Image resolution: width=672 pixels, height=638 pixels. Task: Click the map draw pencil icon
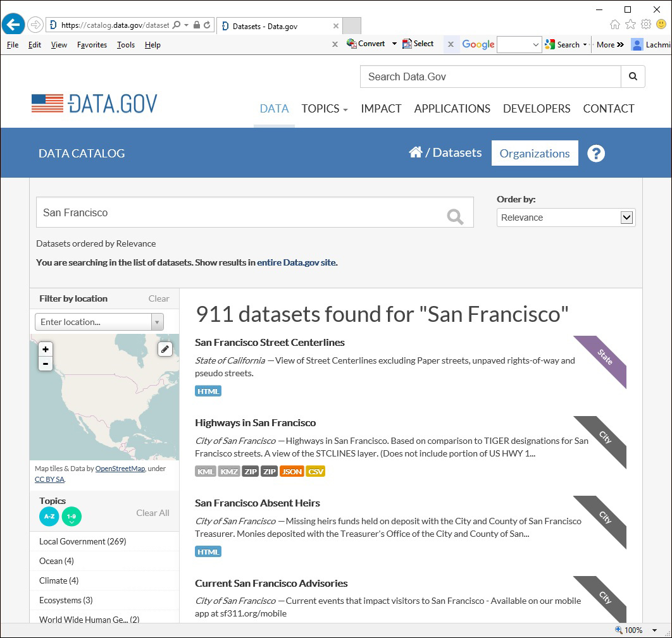point(165,350)
